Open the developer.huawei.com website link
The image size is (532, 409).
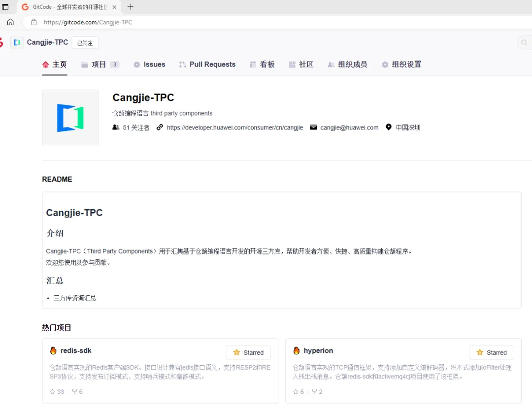234,127
